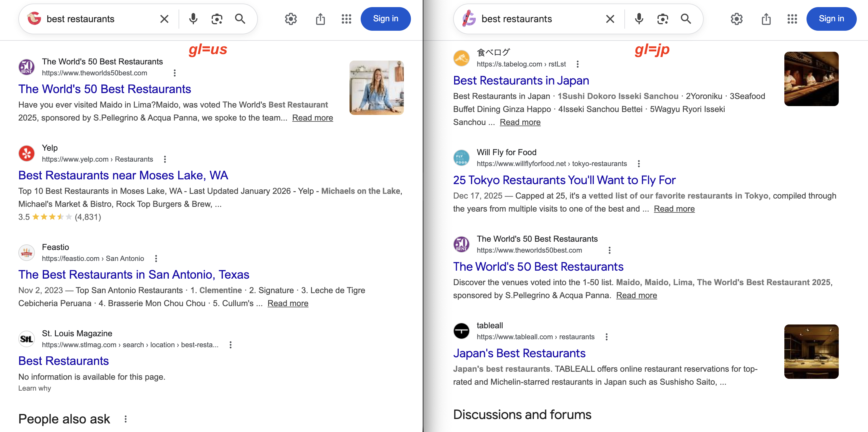Click The World's 50 Best favicon
The image size is (868, 432).
pyautogui.click(x=27, y=67)
